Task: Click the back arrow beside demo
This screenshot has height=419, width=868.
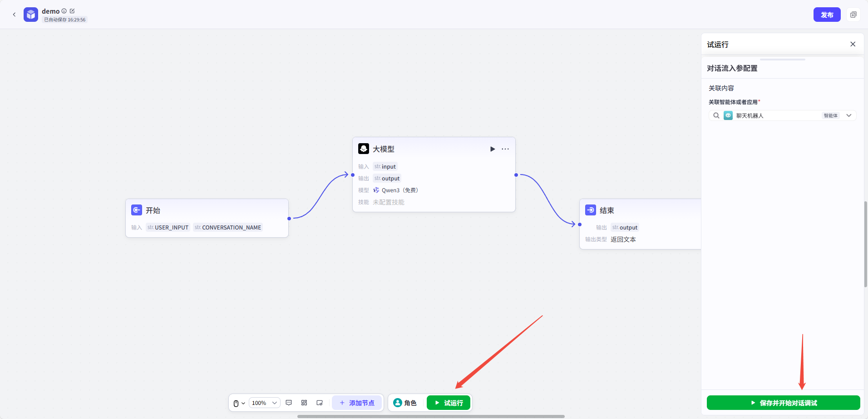Action: click(14, 15)
